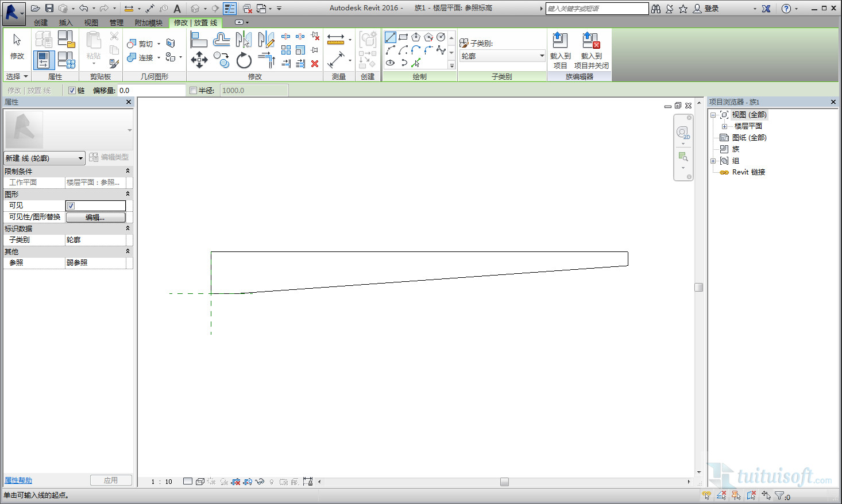Choose the Rectangle draw tool
Image resolution: width=842 pixels, height=504 pixels.
pyautogui.click(x=403, y=37)
